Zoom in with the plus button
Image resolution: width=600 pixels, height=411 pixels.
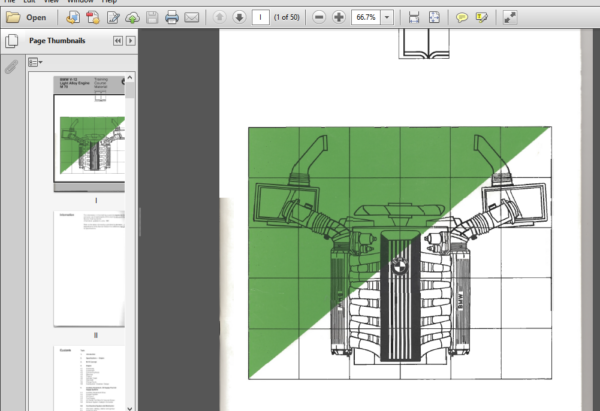(339, 17)
